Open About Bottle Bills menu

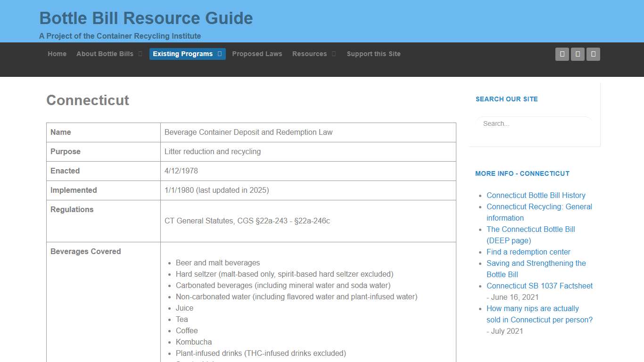[105, 54]
